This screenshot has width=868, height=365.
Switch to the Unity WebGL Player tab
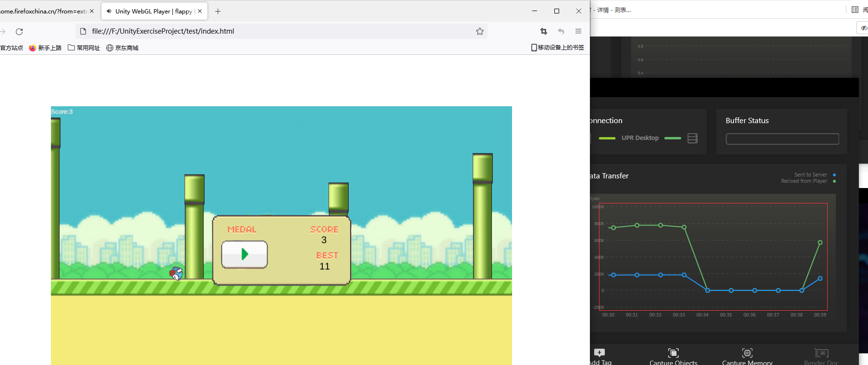[x=154, y=11]
